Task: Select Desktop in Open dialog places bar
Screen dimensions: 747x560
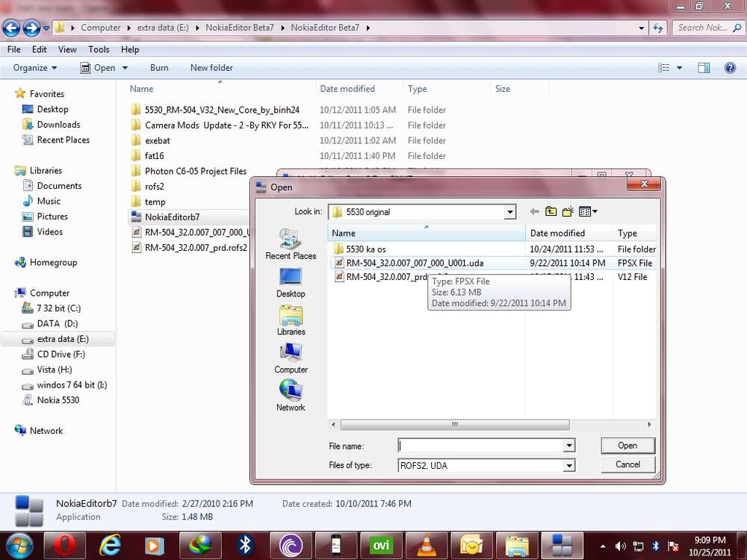Action: 291,283
